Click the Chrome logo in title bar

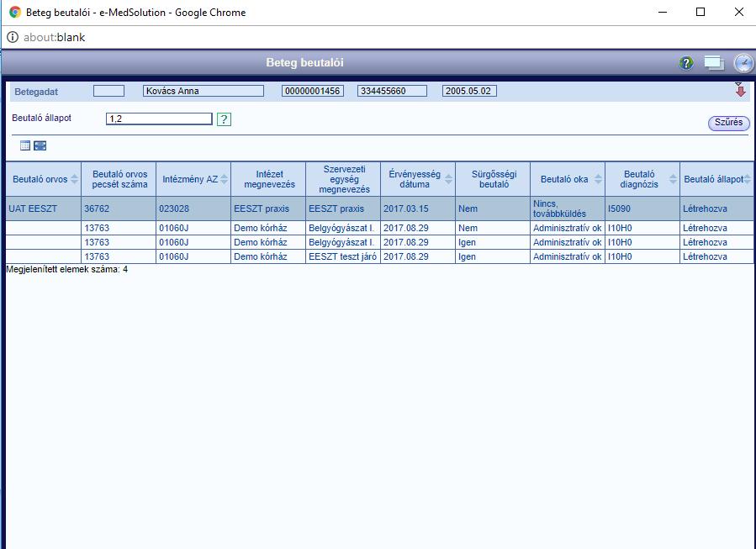pyautogui.click(x=15, y=12)
